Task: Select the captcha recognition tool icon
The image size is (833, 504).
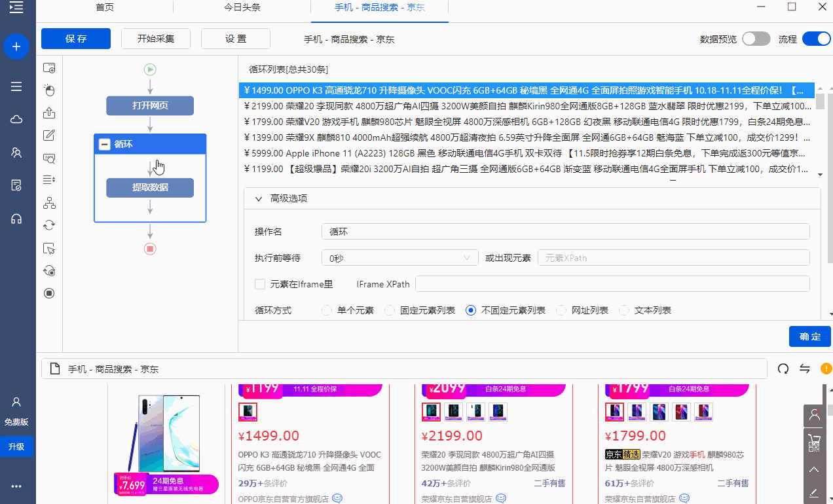Action: pos(49,158)
